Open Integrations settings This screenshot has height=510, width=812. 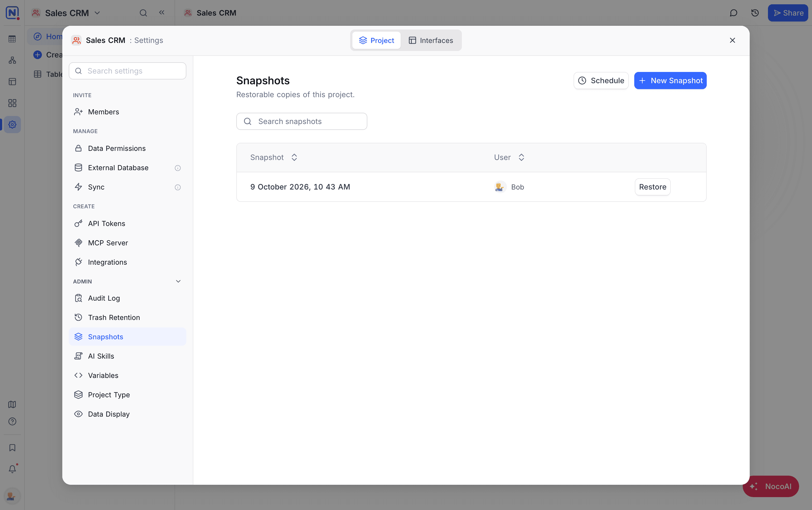(128, 262)
